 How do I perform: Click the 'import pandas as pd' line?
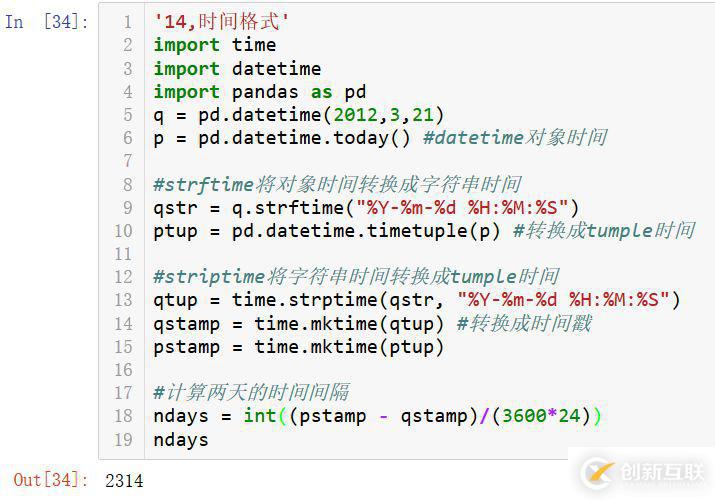click(x=260, y=92)
